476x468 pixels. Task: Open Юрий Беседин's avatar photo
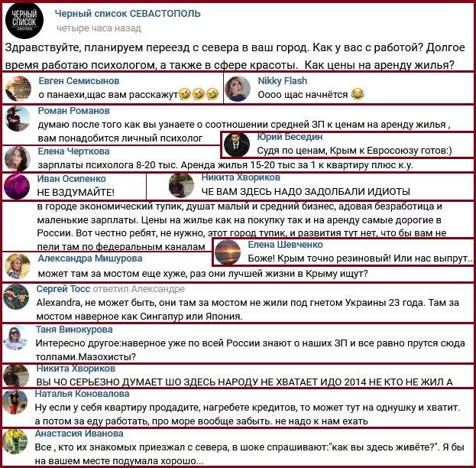pyautogui.click(x=237, y=145)
